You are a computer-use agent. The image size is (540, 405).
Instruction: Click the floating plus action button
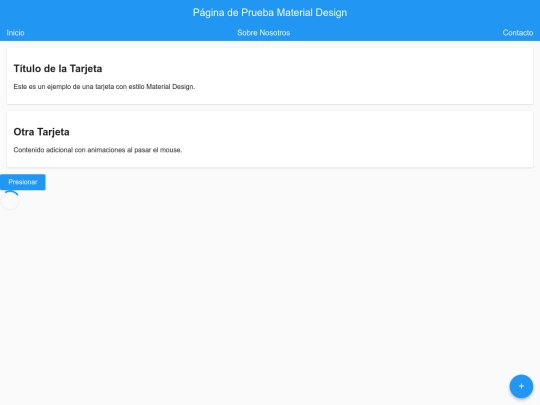point(521,386)
